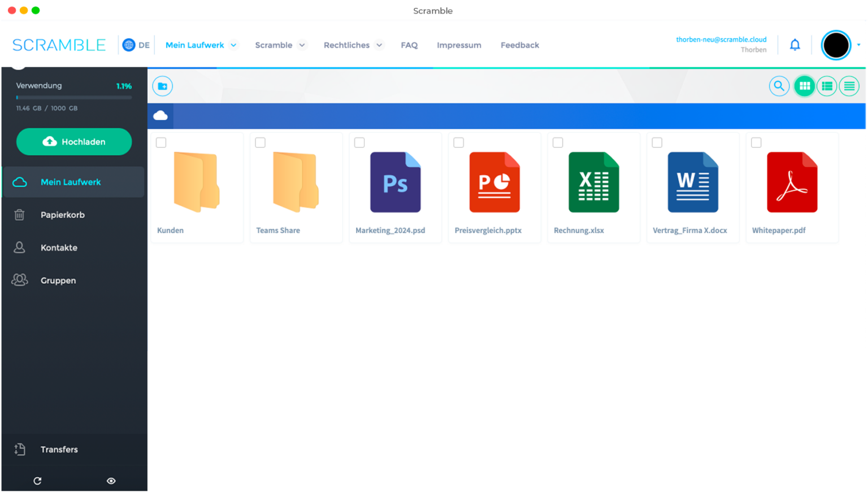Go to the FAQ page

click(x=409, y=45)
